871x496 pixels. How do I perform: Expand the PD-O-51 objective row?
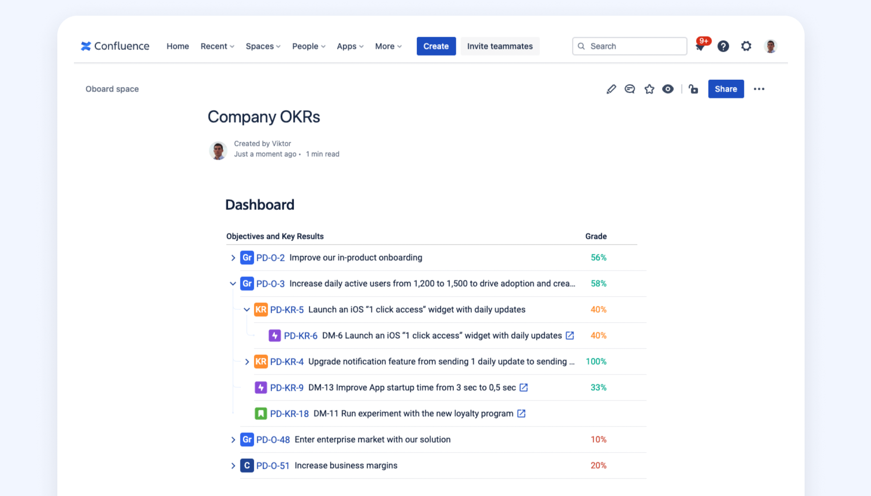tap(233, 465)
